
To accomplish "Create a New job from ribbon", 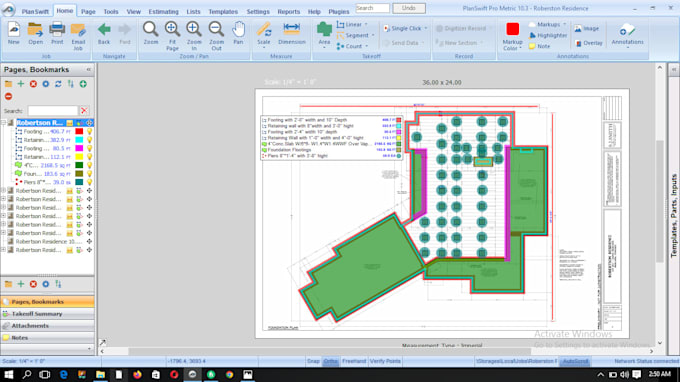I will pos(13,33).
